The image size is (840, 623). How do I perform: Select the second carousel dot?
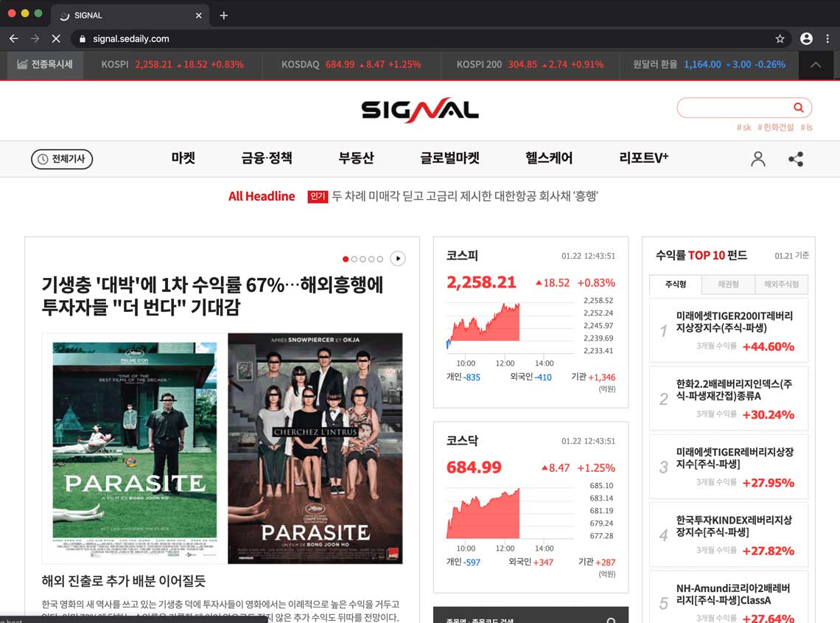pyautogui.click(x=354, y=259)
